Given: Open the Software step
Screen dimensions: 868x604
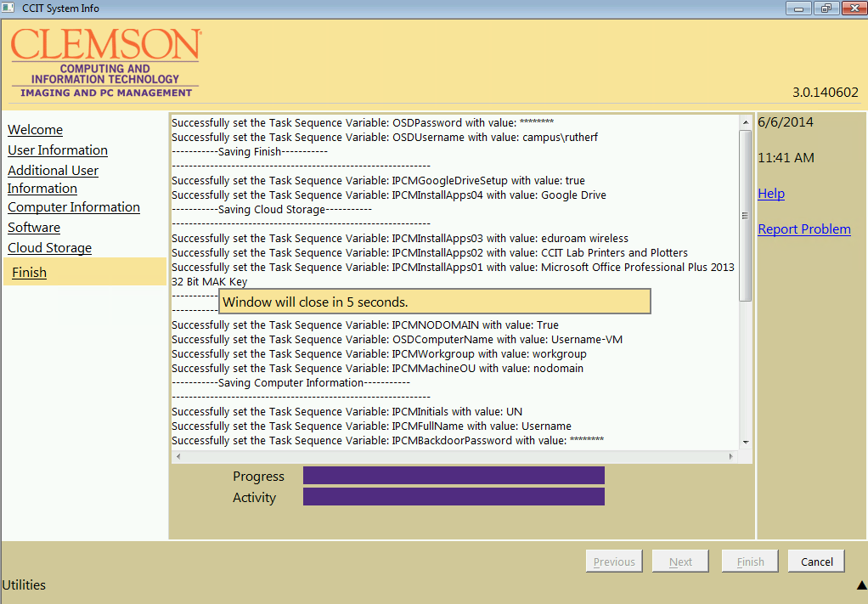Looking at the screenshot, I should (x=34, y=228).
